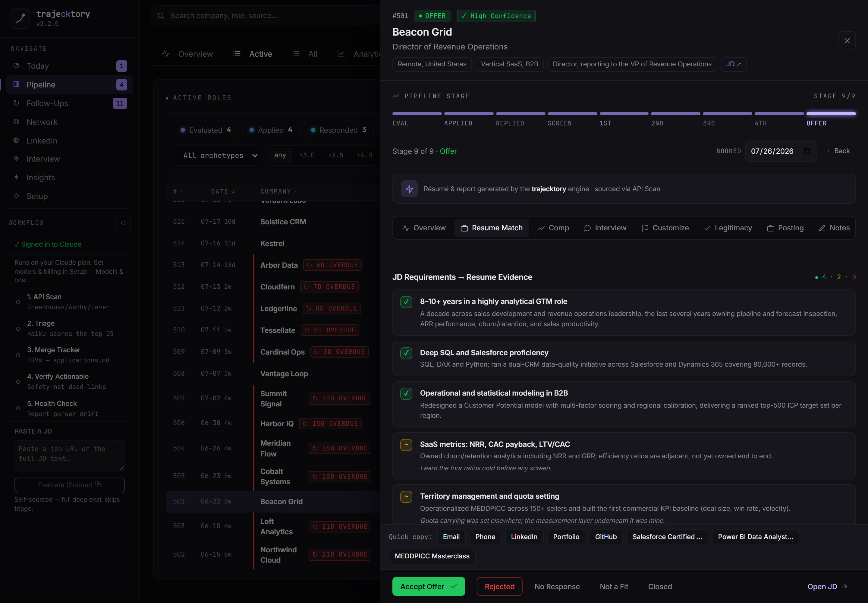Click the Follow-Ups refresh icon
The height and width of the screenshot is (603, 868).
coord(16,103)
